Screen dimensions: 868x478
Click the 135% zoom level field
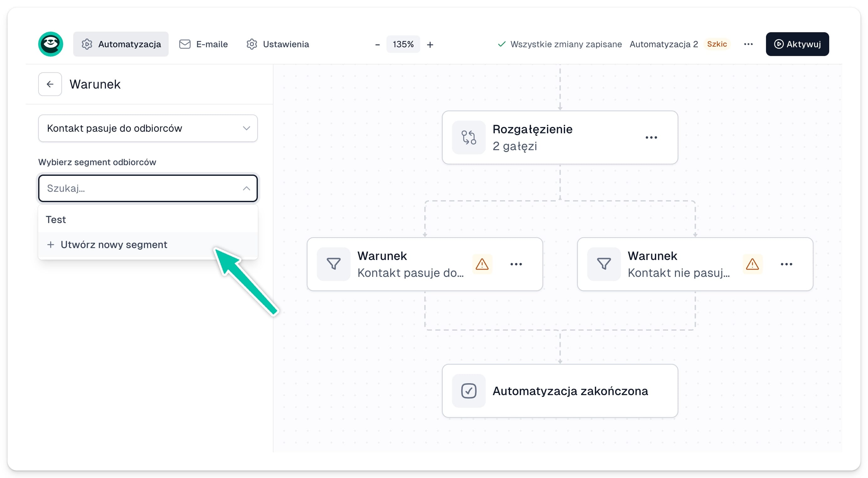(403, 44)
